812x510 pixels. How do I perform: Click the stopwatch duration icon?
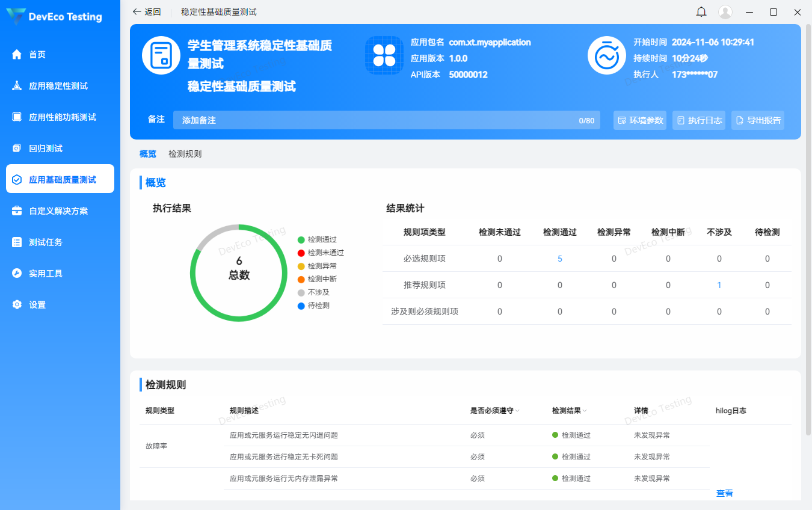pos(607,55)
